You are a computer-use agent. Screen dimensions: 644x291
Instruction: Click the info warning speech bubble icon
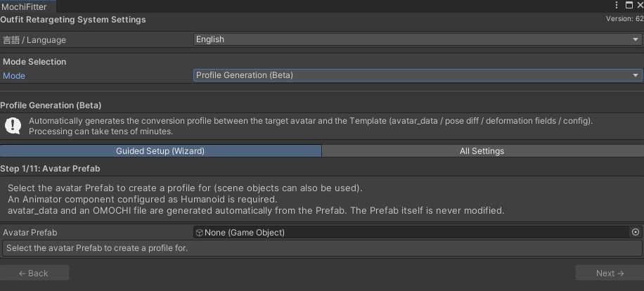[13, 126]
